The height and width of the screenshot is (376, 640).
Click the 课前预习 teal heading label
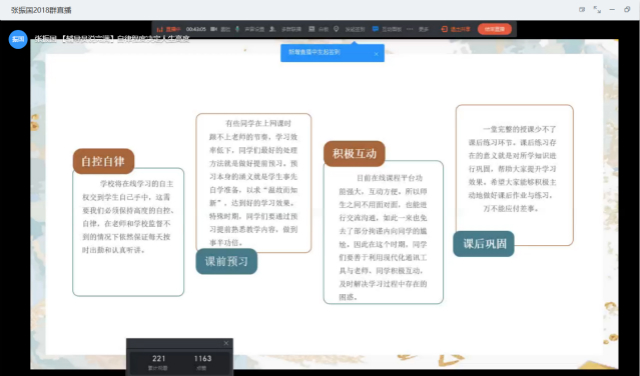pos(227,261)
